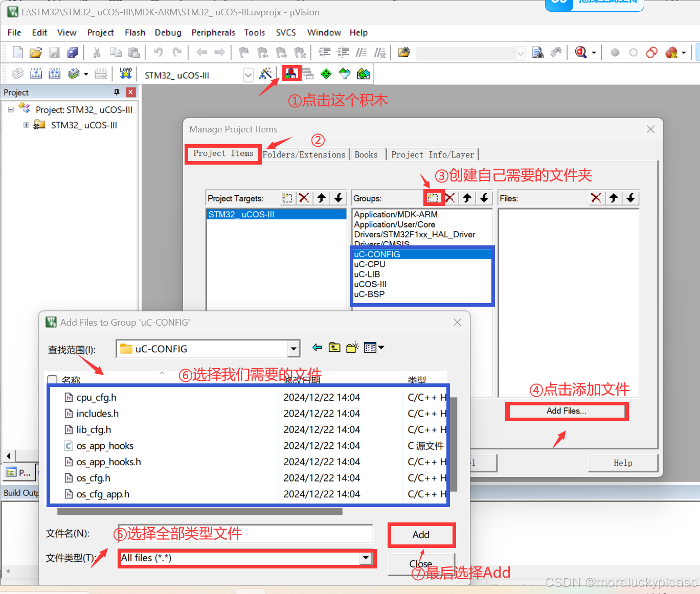Open the Peripherals menu

coord(213,32)
